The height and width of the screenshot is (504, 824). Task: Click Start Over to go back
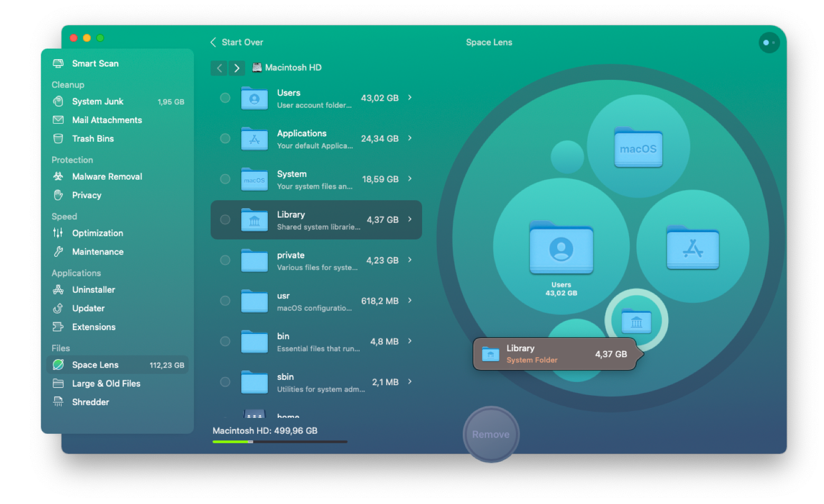237,42
